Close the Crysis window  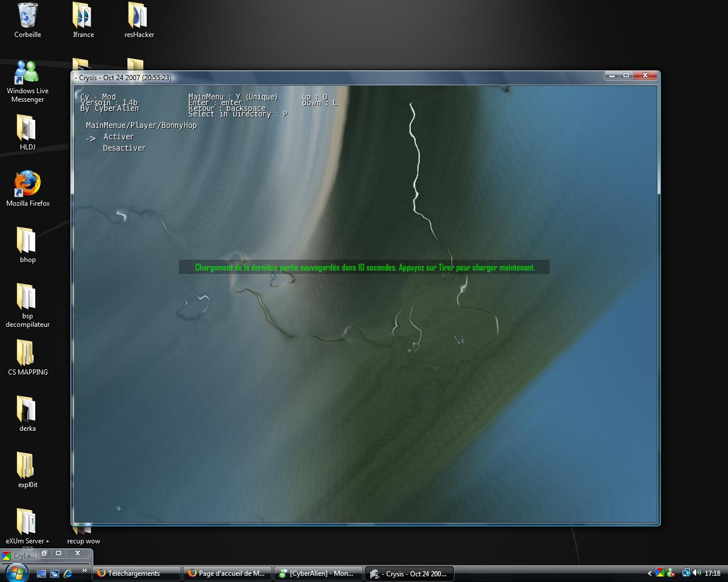pyautogui.click(x=645, y=75)
